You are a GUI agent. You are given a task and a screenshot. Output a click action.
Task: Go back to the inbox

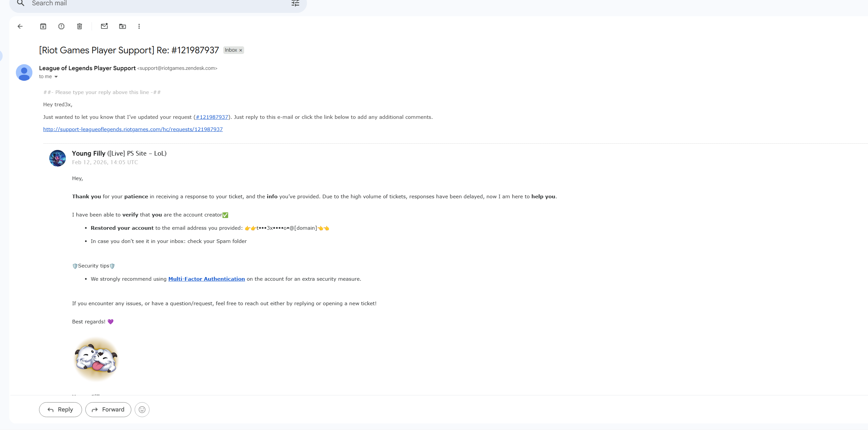coord(20,26)
